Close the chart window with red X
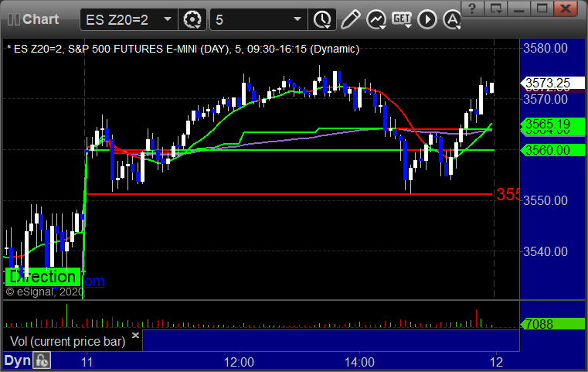The image size is (588, 372). (565, 8)
